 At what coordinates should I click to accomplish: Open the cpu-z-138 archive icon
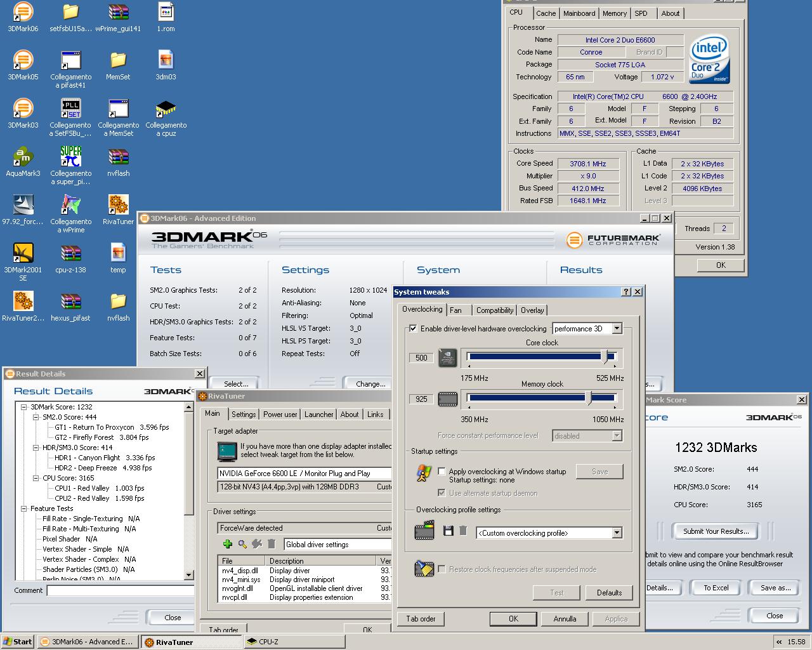pyautogui.click(x=70, y=258)
